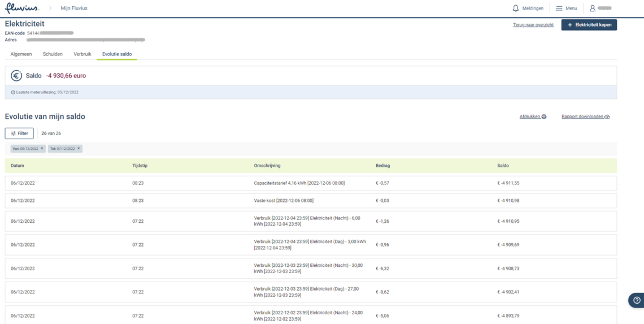This screenshot has width=644, height=324.
Task: Click amount € -0,03
Action: [x=382, y=201]
